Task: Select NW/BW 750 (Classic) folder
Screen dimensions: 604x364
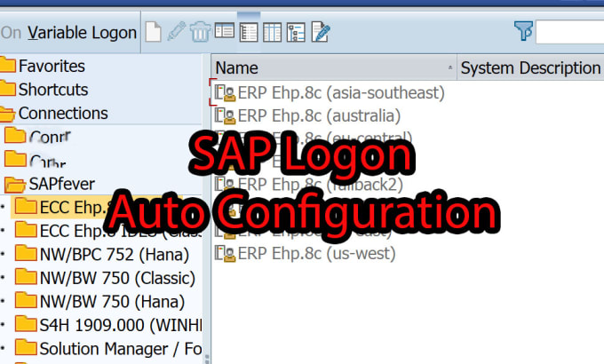Action: tap(105, 278)
